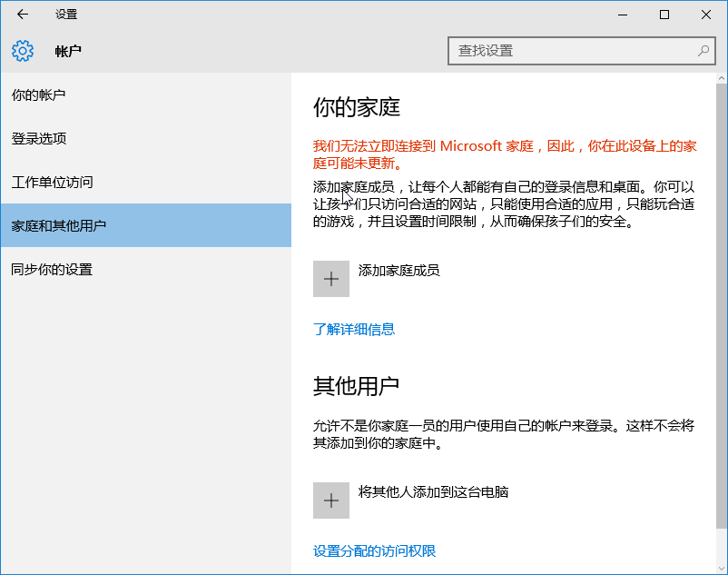Click the scrollbar up arrow
The height and width of the screenshot is (575, 728).
[x=722, y=80]
